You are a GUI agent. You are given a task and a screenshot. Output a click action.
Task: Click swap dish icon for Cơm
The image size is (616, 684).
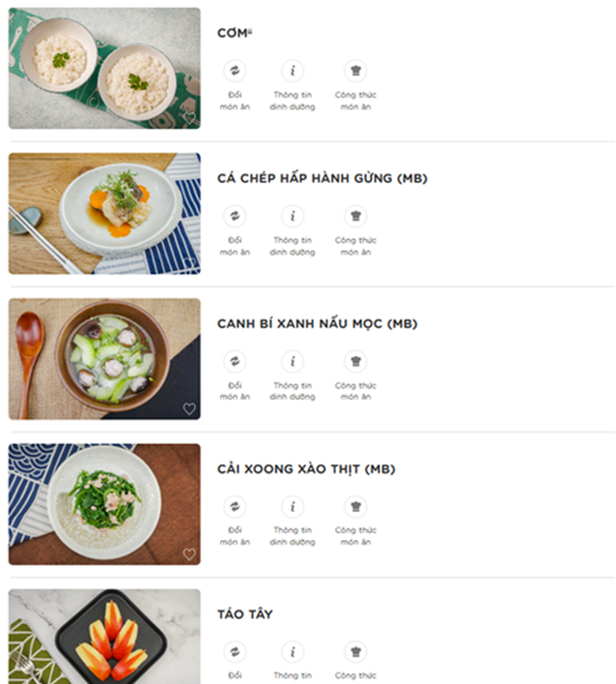[234, 71]
